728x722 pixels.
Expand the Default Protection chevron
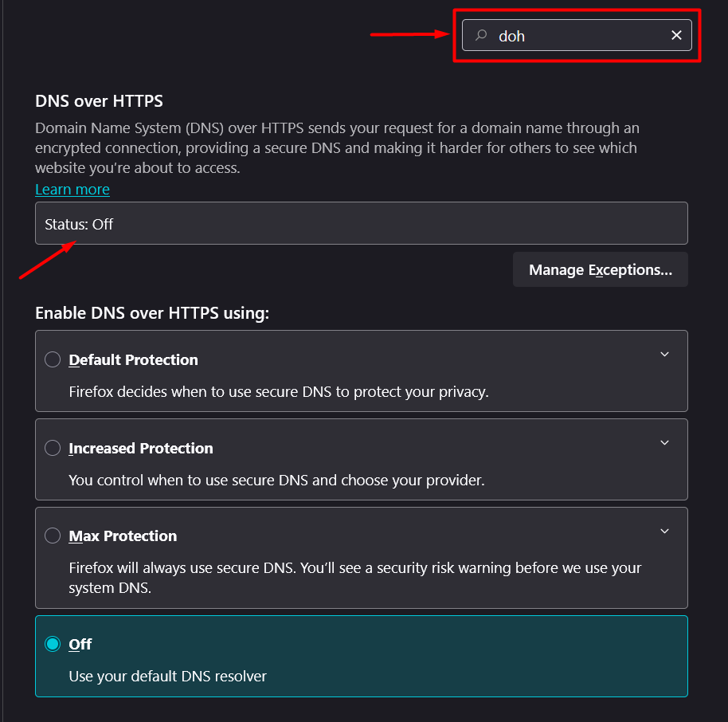[x=664, y=355]
